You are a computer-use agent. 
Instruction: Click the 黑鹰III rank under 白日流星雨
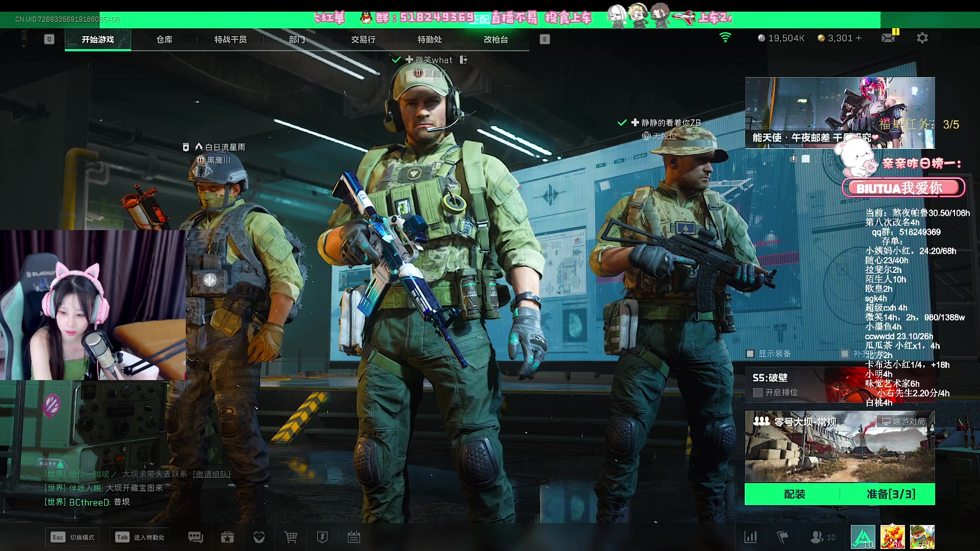tap(214, 160)
